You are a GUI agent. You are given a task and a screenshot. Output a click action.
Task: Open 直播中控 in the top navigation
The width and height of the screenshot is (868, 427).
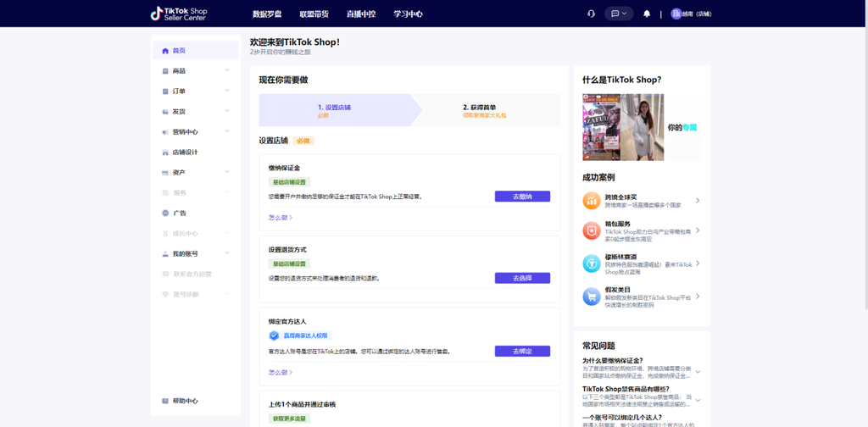[361, 14]
